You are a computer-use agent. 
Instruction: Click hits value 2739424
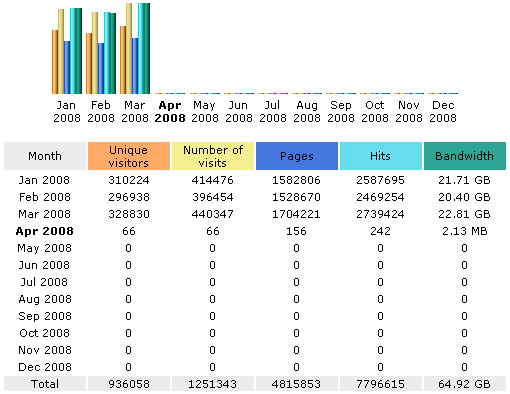[380, 214]
